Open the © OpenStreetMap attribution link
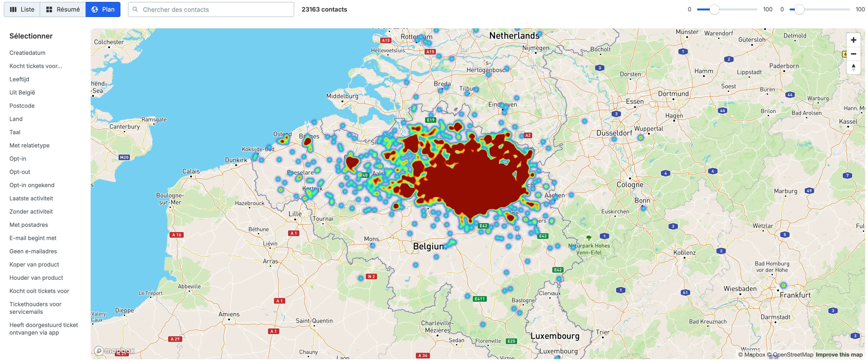The height and width of the screenshot is (362, 868). point(790,355)
